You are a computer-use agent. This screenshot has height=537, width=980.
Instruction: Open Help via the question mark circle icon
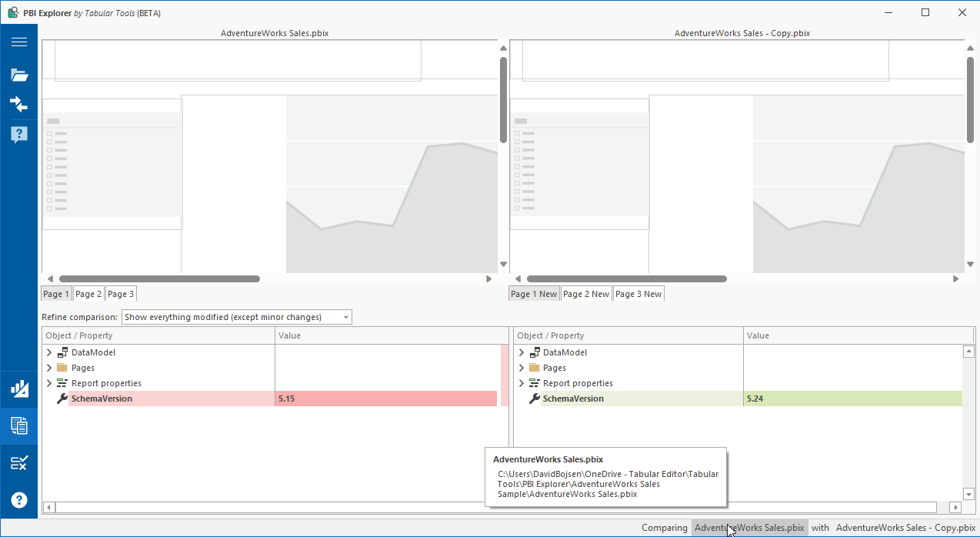18,499
